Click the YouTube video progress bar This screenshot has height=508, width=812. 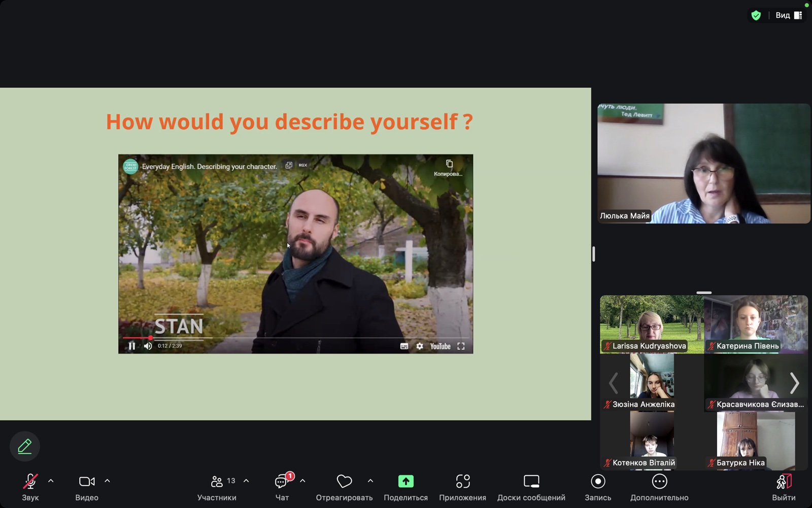[304, 338]
